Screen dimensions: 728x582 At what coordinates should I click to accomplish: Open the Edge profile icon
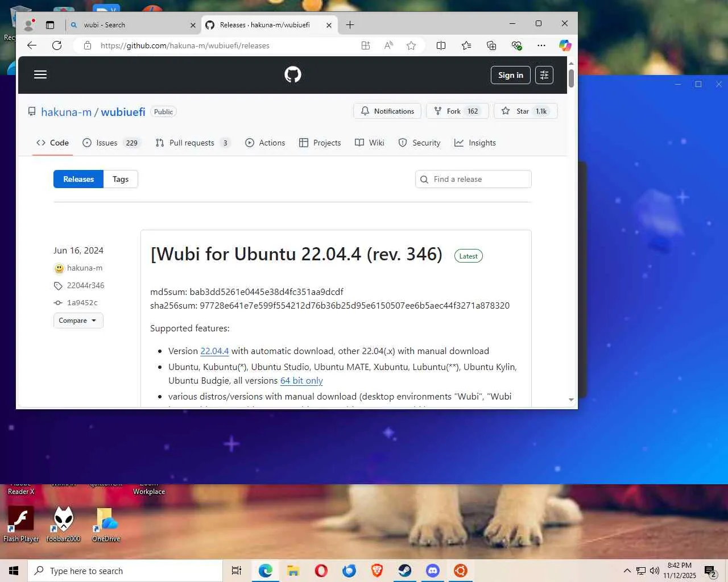pyautogui.click(x=28, y=25)
